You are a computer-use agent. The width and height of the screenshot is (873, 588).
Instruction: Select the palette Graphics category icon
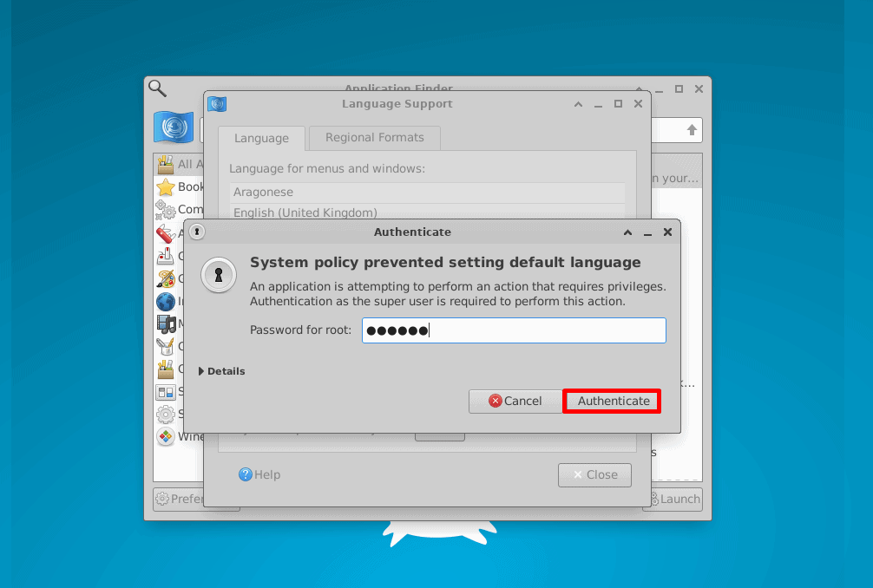[x=166, y=278]
